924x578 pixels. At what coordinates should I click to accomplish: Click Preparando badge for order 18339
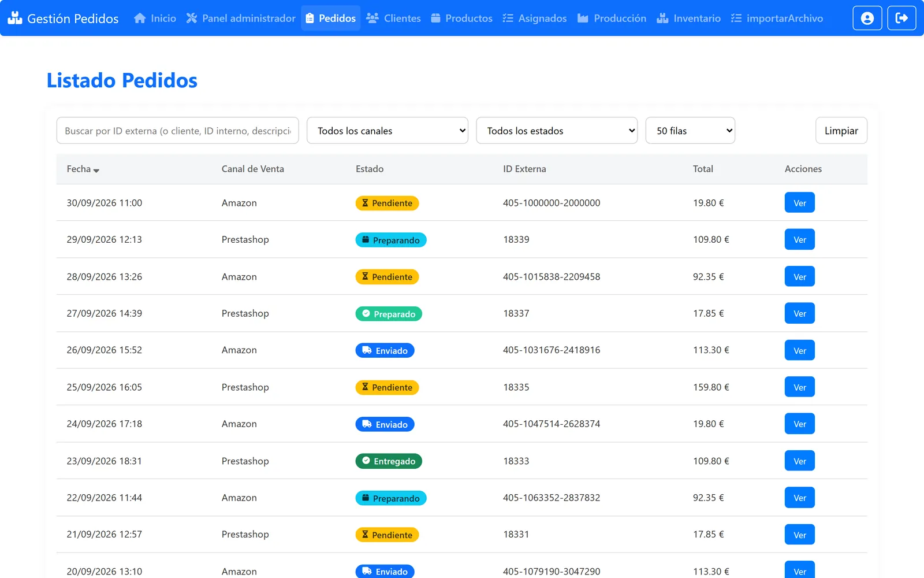click(x=391, y=240)
